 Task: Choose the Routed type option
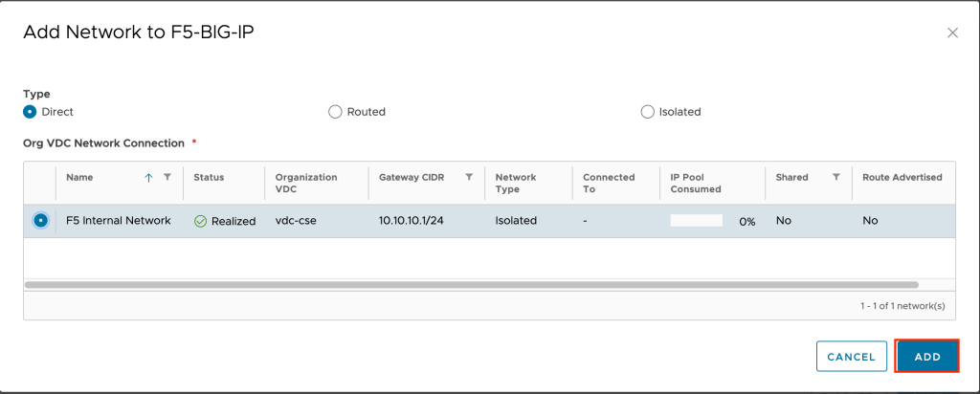click(335, 112)
